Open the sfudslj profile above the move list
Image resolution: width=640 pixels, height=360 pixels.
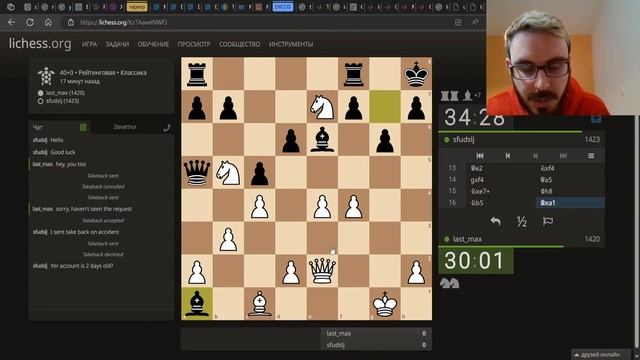(x=463, y=140)
